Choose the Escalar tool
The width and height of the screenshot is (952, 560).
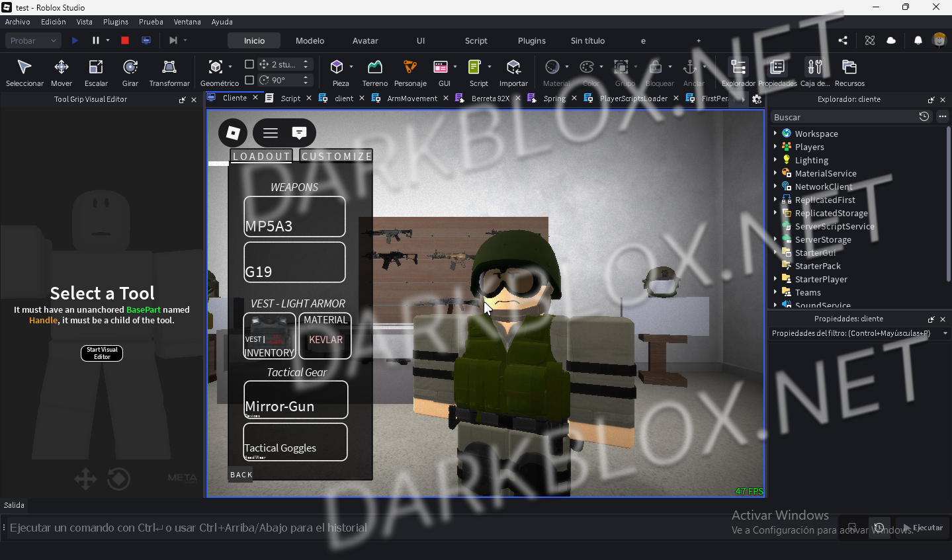(x=96, y=73)
